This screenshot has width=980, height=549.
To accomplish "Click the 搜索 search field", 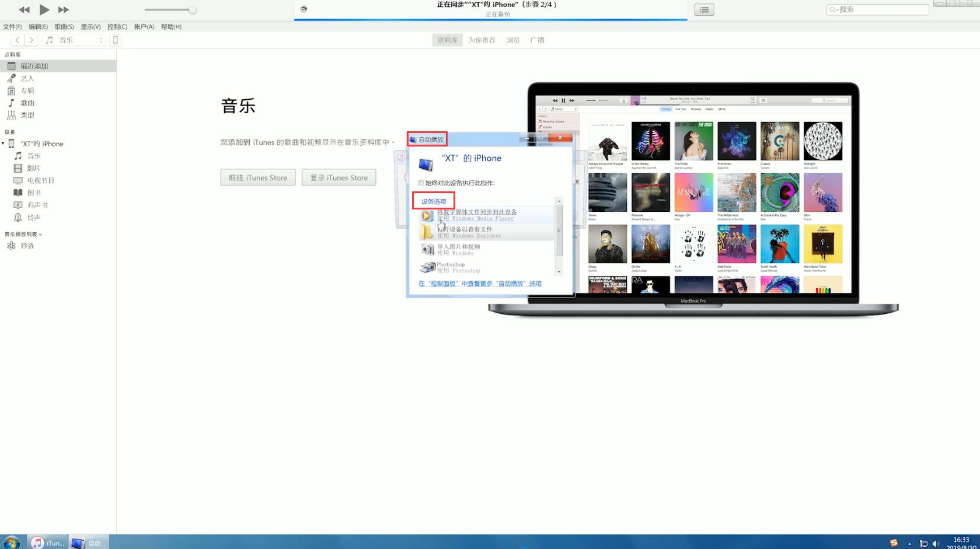I will (878, 9).
